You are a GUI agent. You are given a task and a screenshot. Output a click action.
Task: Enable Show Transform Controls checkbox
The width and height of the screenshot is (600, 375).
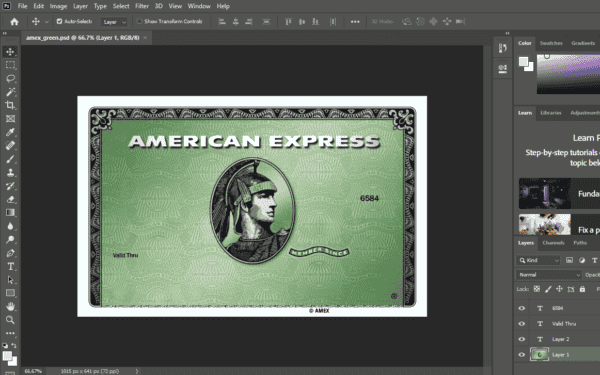point(140,21)
